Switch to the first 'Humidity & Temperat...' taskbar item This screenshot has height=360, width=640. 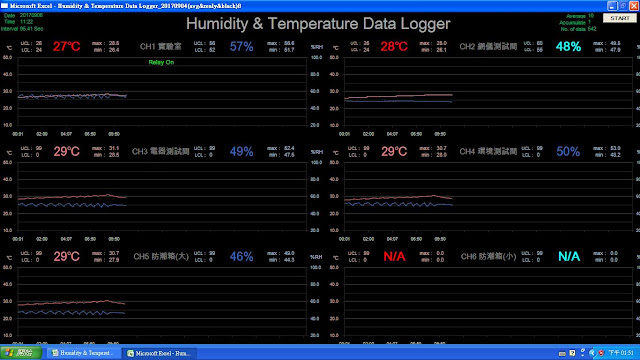click(x=83, y=353)
